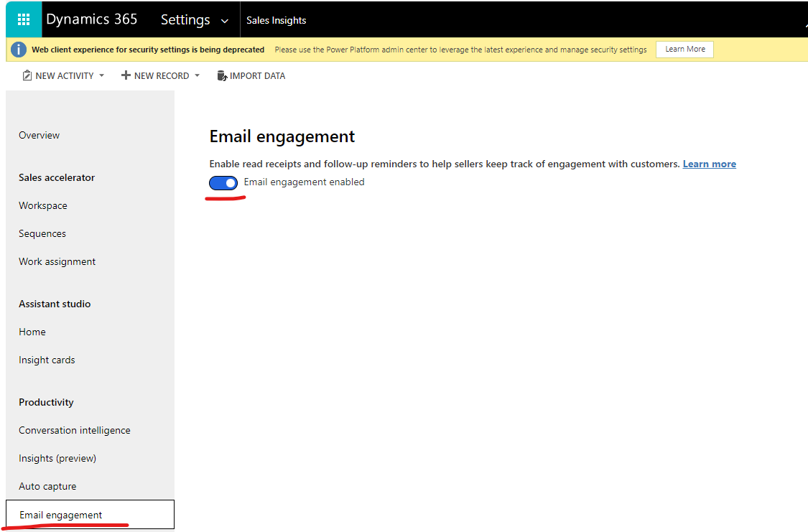The image size is (808, 532).
Task: Open the New Activity dropdown arrow
Action: pyautogui.click(x=101, y=75)
